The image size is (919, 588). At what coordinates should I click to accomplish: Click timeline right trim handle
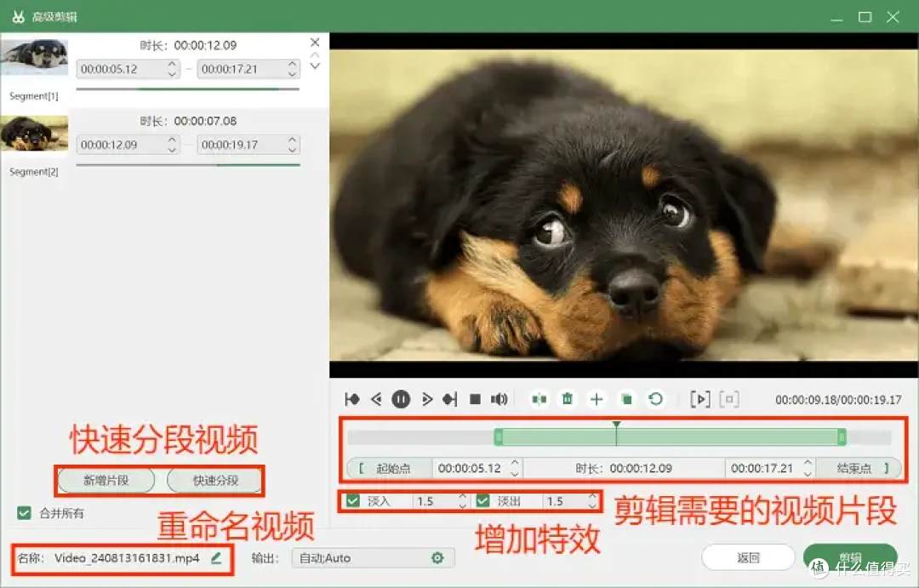click(x=842, y=437)
